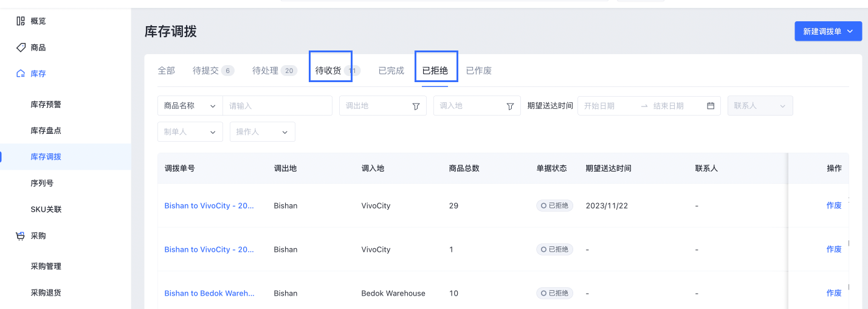The height and width of the screenshot is (309, 868).
Task: Open the Bishan to Bedok Wareh... order link
Action: (x=209, y=293)
